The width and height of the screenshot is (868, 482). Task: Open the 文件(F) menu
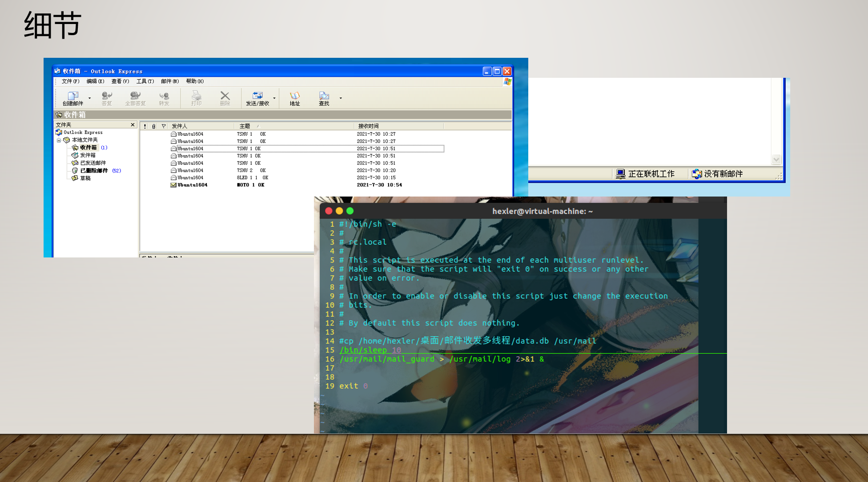(70, 81)
